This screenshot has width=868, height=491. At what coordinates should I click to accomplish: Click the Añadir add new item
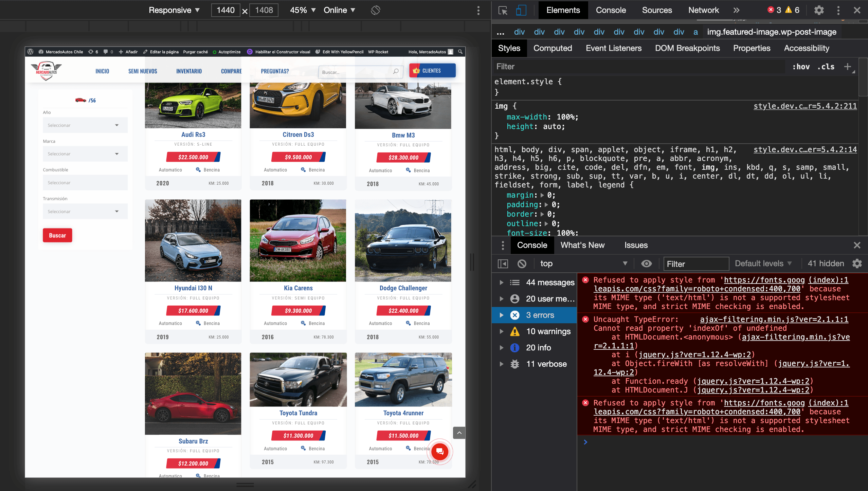(128, 52)
